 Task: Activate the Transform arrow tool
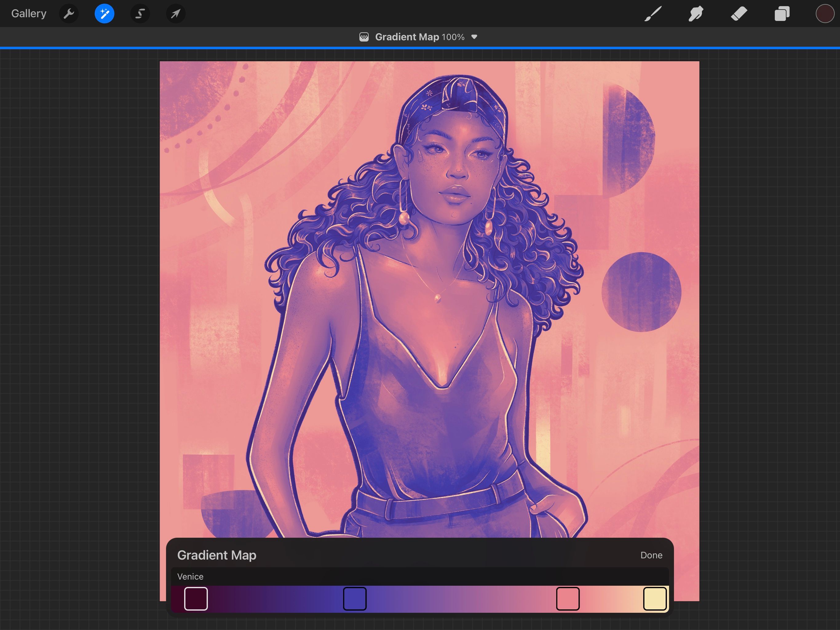[x=175, y=13]
